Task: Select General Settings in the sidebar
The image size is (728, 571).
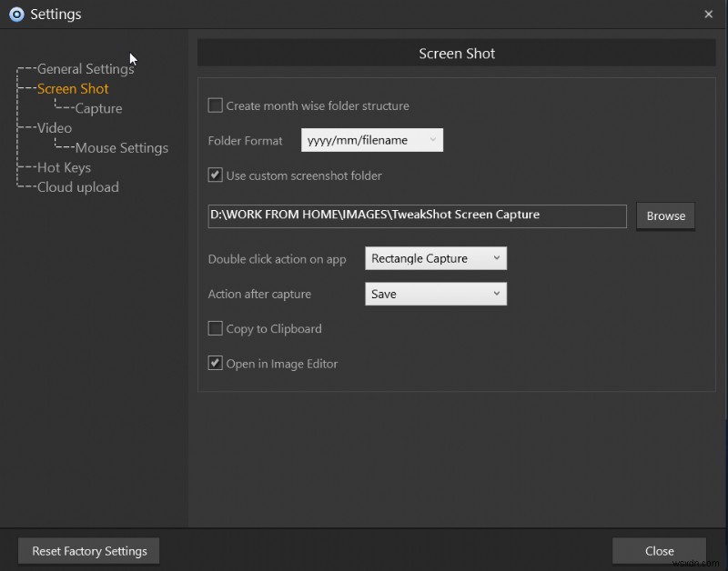Action: coord(86,69)
